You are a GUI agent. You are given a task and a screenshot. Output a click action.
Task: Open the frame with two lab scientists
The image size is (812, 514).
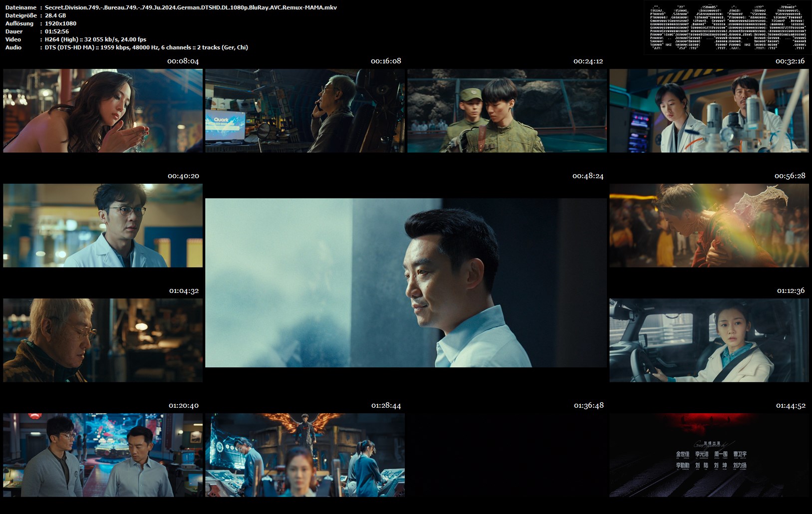point(709,111)
